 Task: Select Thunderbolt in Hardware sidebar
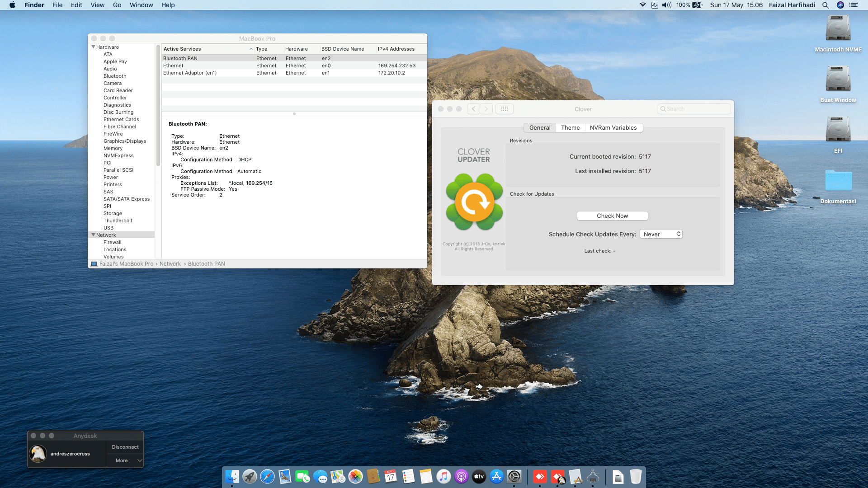[118, 221]
